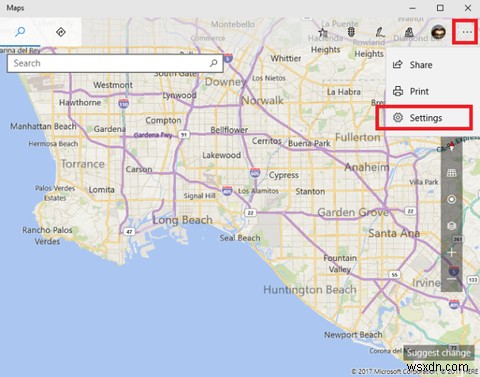Click the Downey map label

point(225,82)
